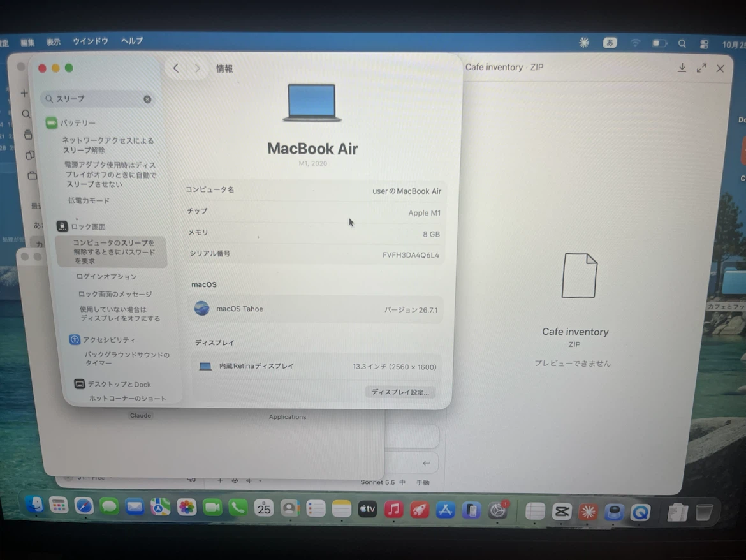
Task: Open the red rocket app in Dock
Action: click(x=420, y=510)
